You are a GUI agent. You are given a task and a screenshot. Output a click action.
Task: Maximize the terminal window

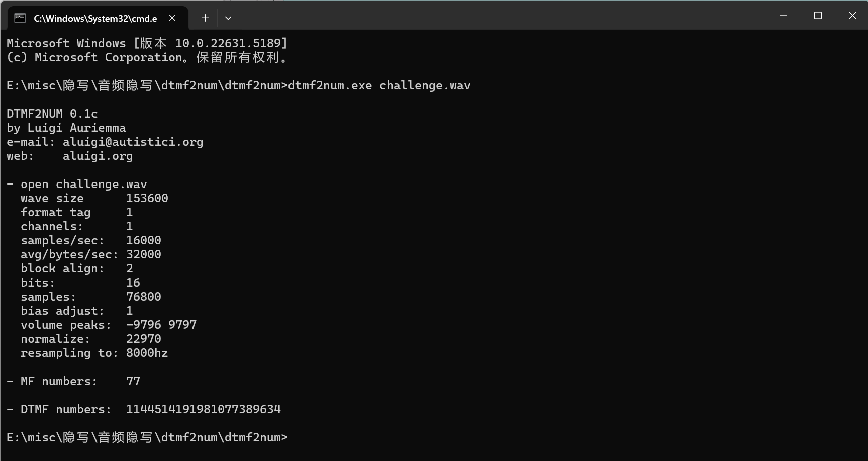click(818, 16)
